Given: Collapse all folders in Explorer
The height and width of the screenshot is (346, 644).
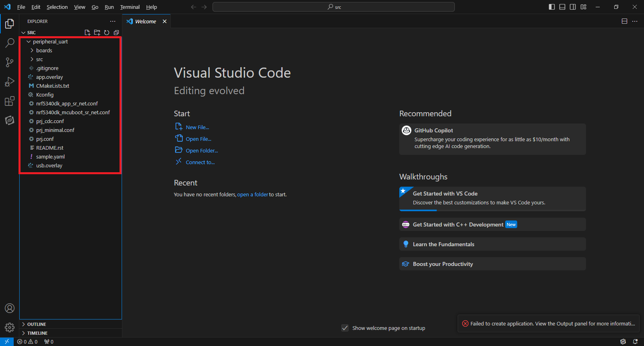Looking at the screenshot, I should [x=116, y=33].
